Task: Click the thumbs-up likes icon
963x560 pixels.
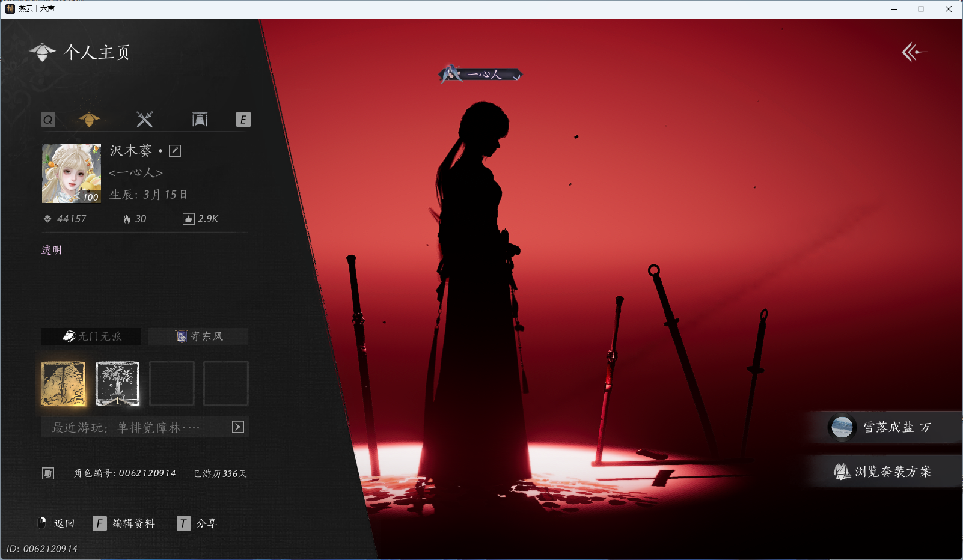Action: (188, 219)
